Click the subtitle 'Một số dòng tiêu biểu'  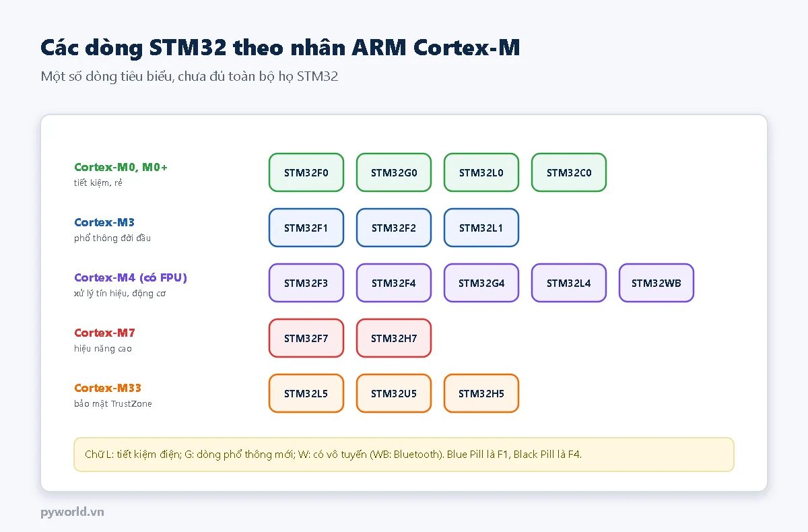(x=189, y=77)
